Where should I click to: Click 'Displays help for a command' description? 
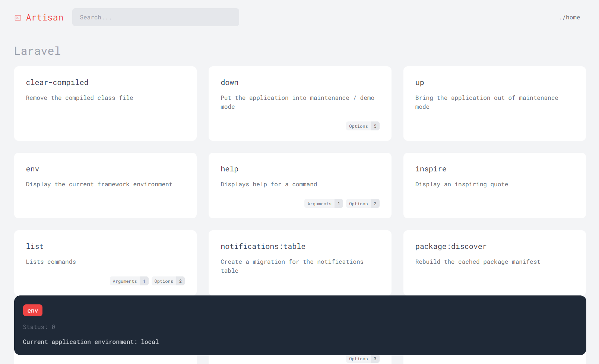[x=269, y=184]
